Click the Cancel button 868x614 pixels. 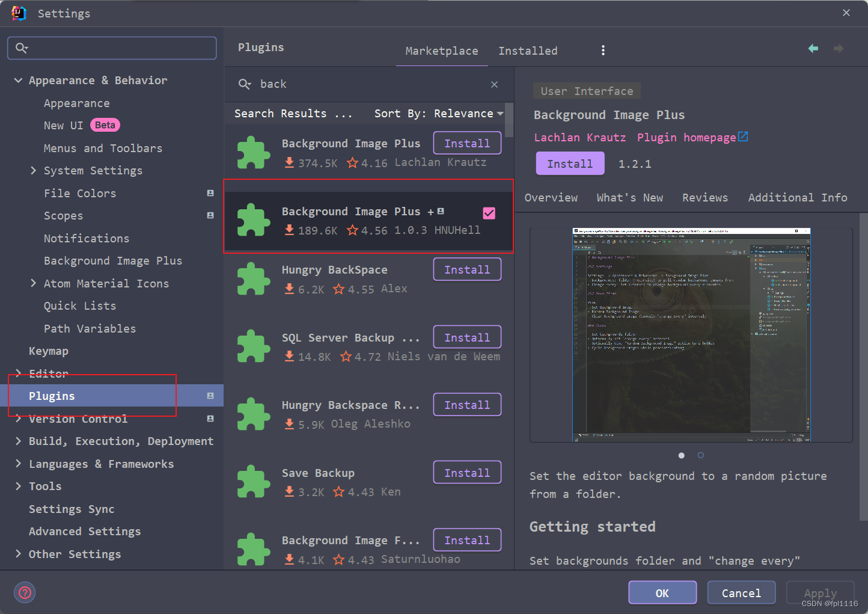741,592
